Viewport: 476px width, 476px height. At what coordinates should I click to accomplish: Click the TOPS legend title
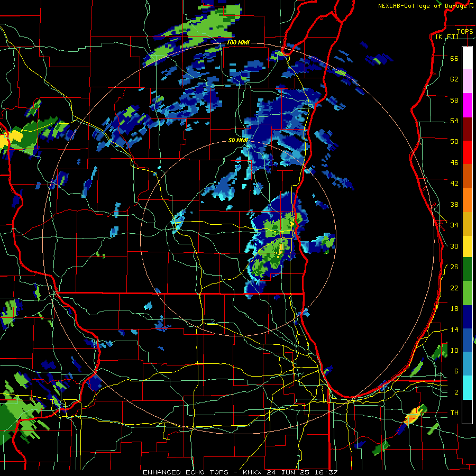(465, 32)
